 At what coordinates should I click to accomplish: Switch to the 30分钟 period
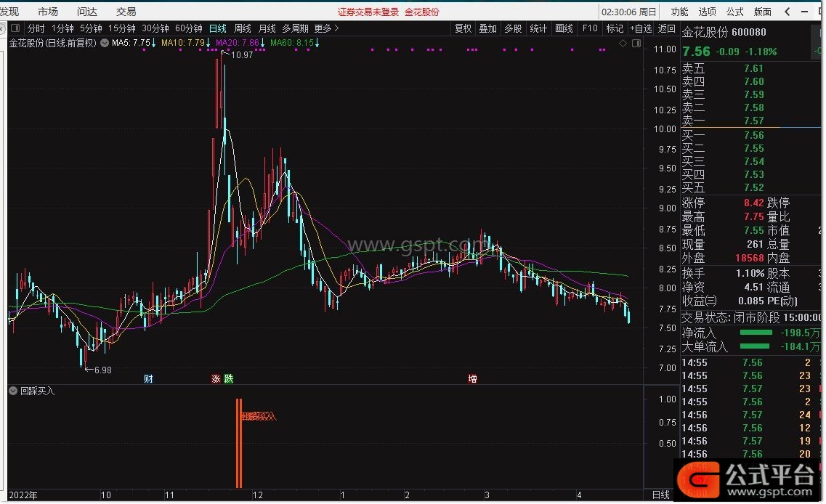[155, 28]
